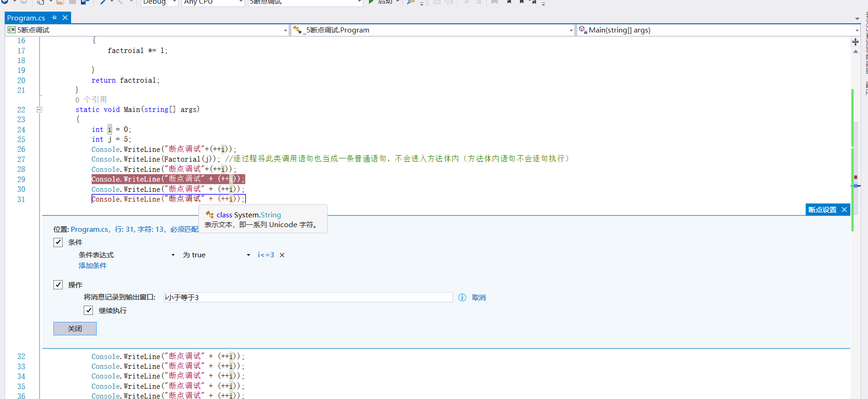868x399 pixels.
Task: Open the 5断点调试 startup project dropdown
Action: coord(305,2)
